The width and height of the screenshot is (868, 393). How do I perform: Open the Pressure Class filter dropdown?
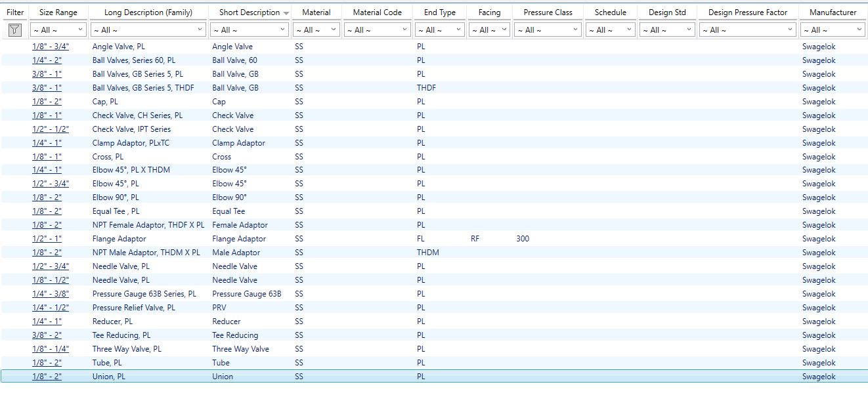click(x=548, y=30)
